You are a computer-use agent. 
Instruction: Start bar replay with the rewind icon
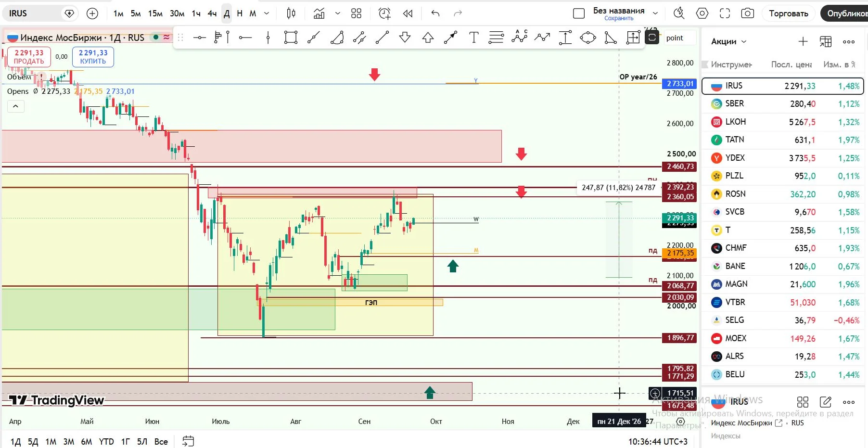pos(408,13)
